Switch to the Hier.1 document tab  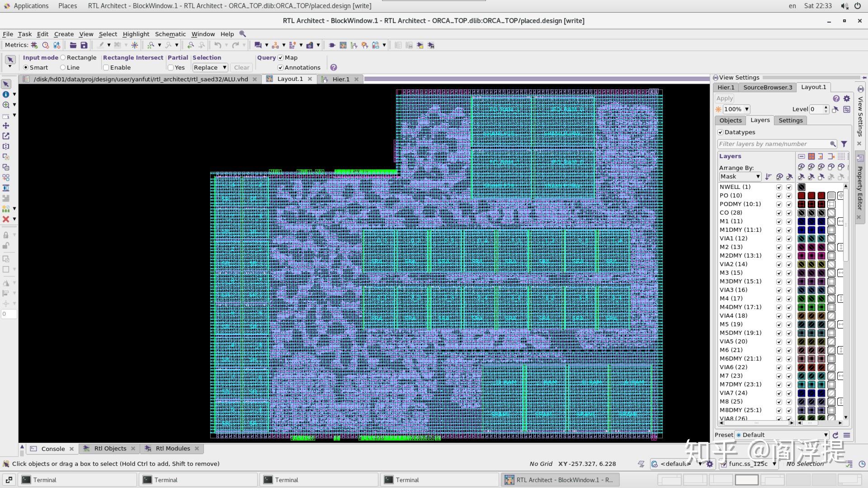pyautogui.click(x=341, y=79)
